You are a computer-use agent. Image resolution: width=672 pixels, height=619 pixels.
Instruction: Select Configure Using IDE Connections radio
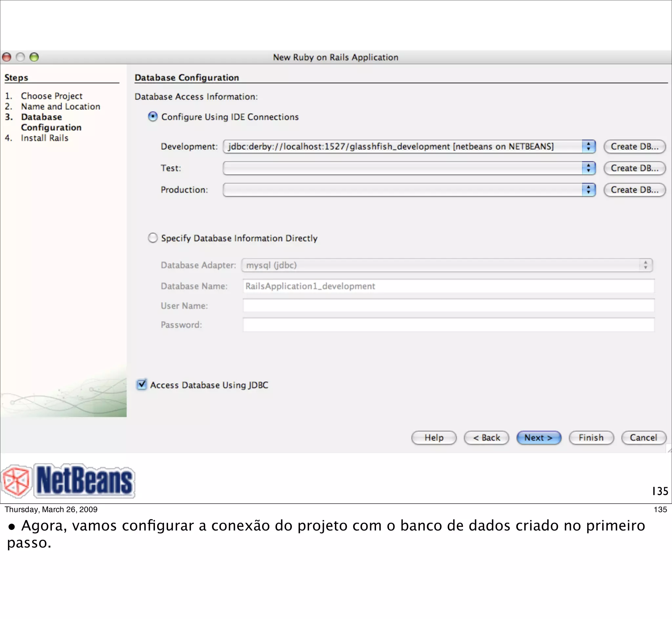(x=153, y=117)
